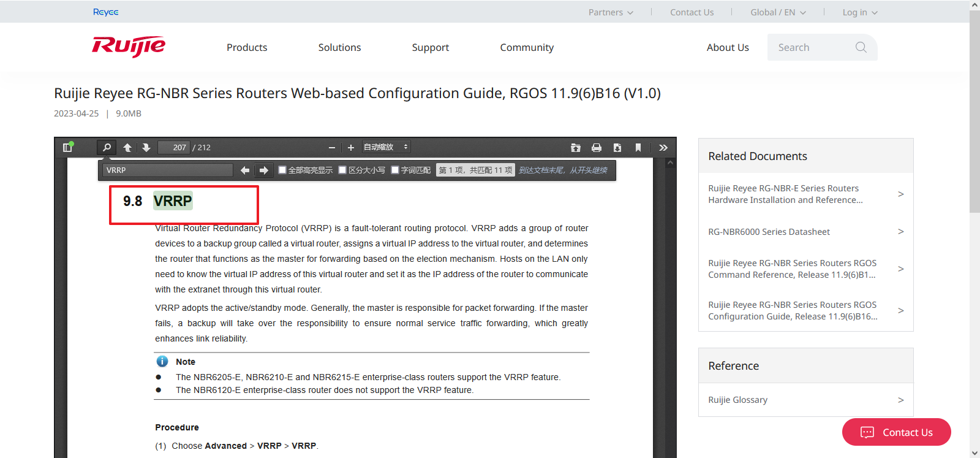Expand the Partners dropdown

click(611, 12)
